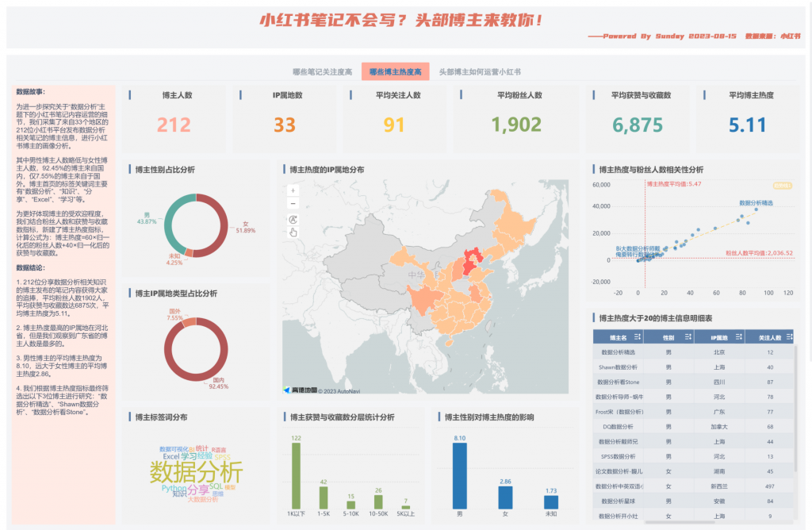Click the Excel word in word cloud
The height and width of the screenshot is (530, 812).
pos(171,456)
